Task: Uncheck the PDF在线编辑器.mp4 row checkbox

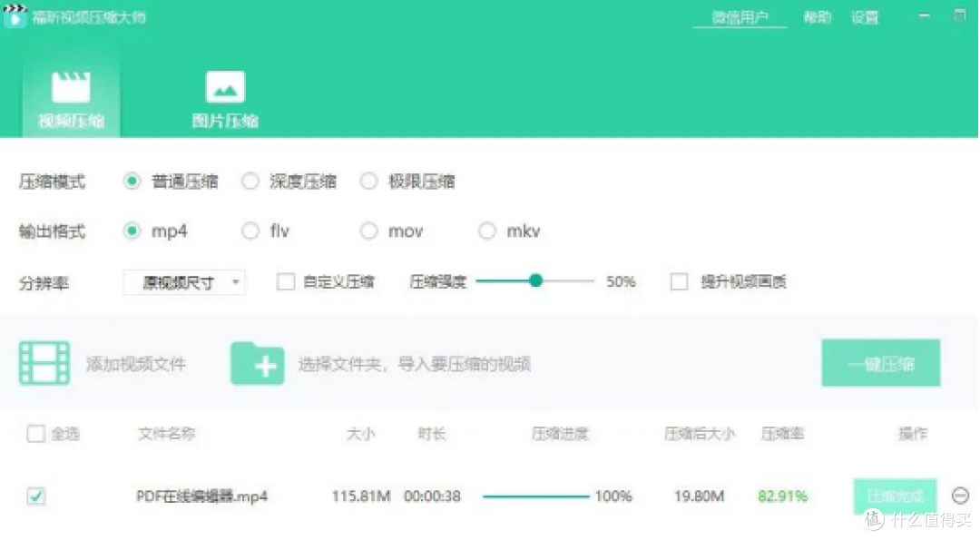Action: tap(35, 496)
